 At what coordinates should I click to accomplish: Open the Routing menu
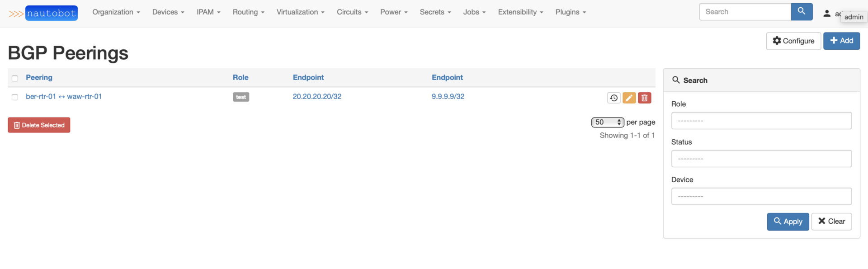[248, 12]
